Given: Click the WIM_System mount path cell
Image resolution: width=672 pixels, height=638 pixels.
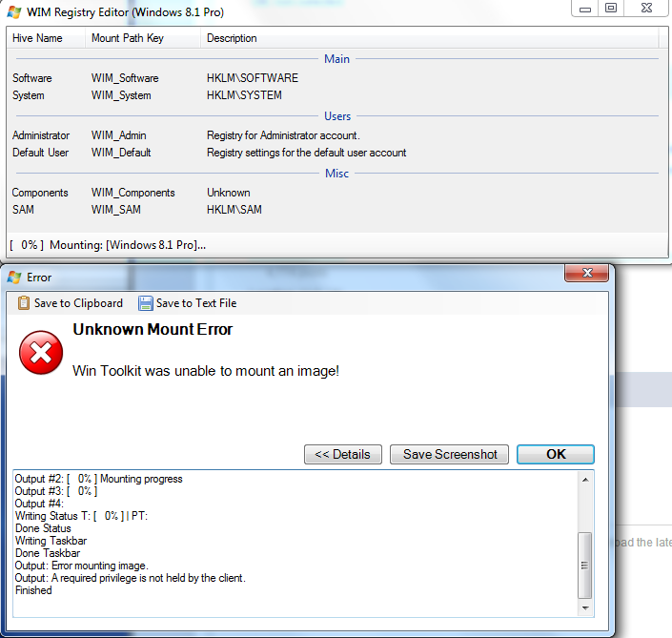Looking at the screenshot, I should tap(121, 95).
